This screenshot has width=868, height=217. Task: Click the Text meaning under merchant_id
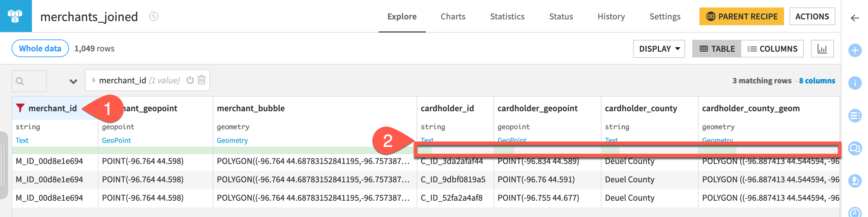22,140
